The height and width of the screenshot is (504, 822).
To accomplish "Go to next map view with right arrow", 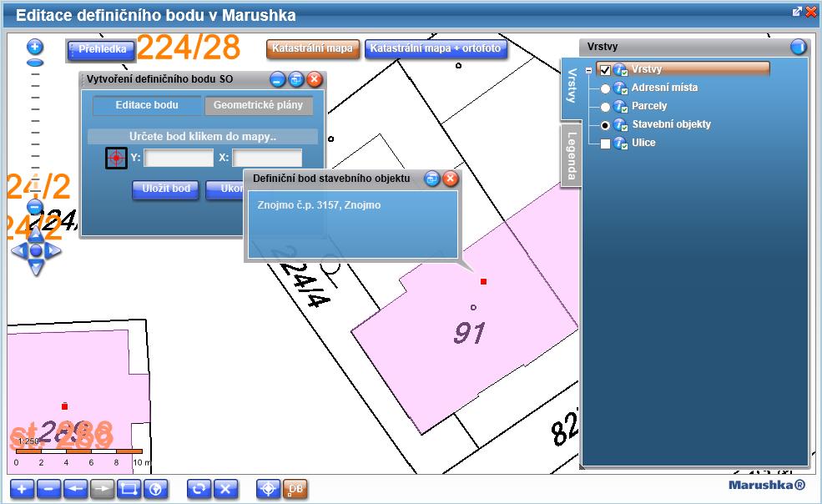I will pyautogui.click(x=102, y=489).
